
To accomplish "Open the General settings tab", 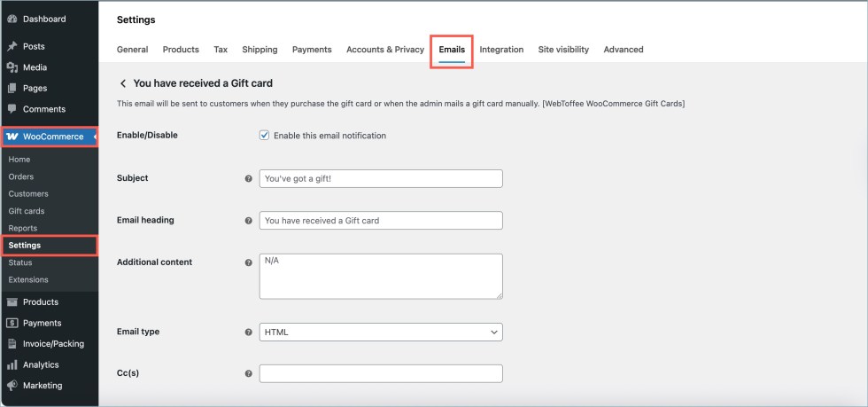I will pyautogui.click(x=132, y=50).
